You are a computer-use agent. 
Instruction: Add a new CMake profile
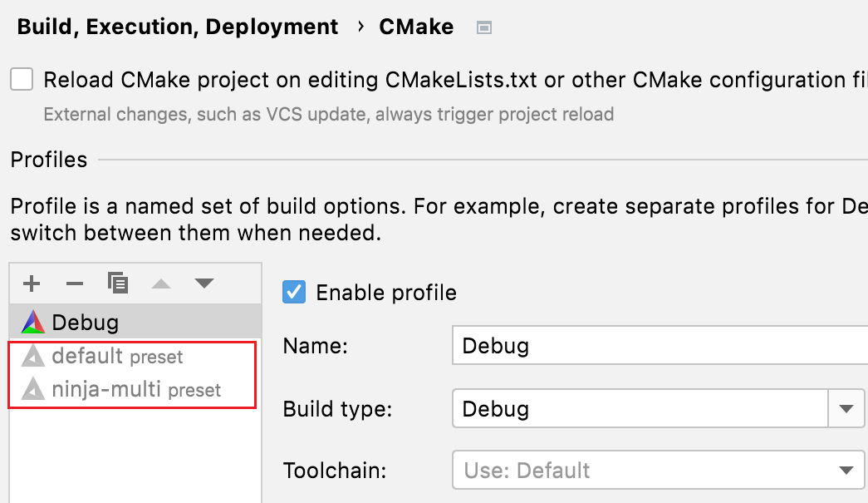31,284
